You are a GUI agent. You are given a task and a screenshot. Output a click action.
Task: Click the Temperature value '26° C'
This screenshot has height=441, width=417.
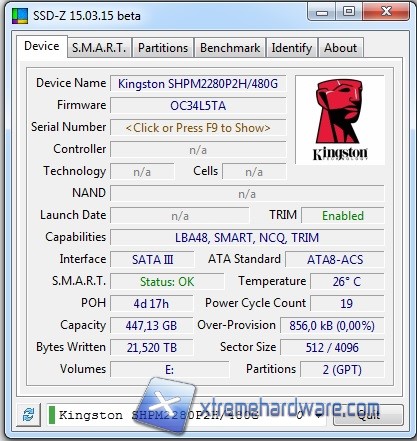(x=347, y=282)
